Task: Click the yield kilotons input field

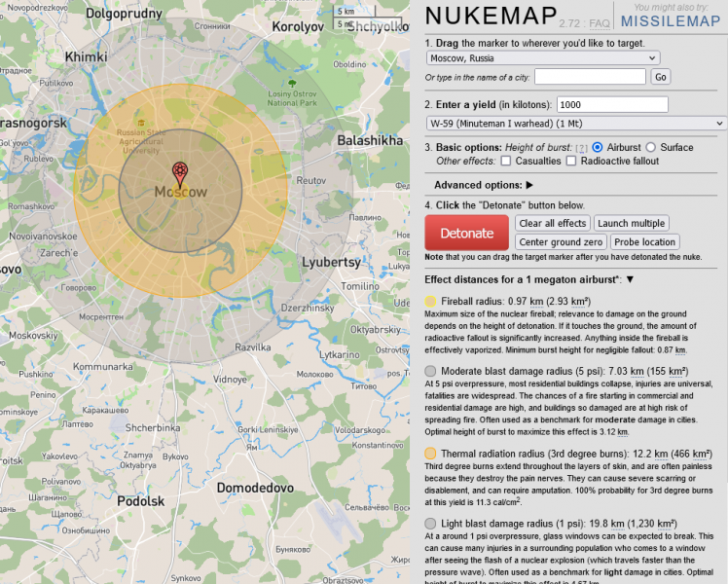Action: click(612, 104)
